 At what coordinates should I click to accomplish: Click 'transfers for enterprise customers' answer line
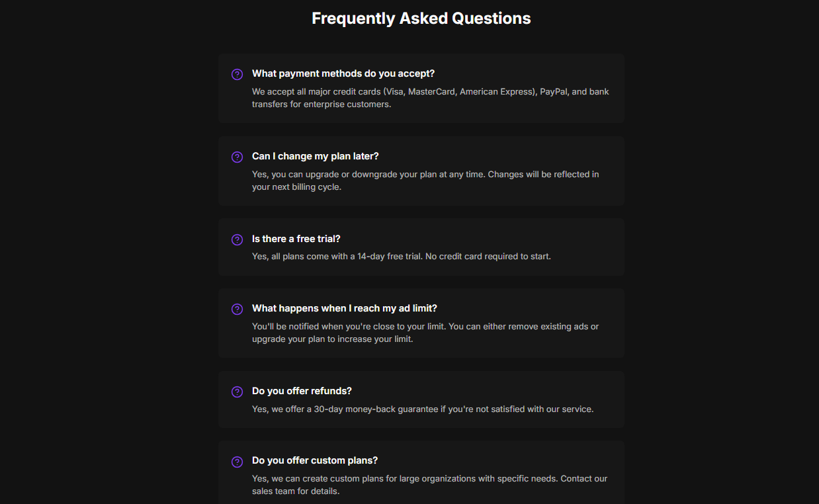point(322,105)
